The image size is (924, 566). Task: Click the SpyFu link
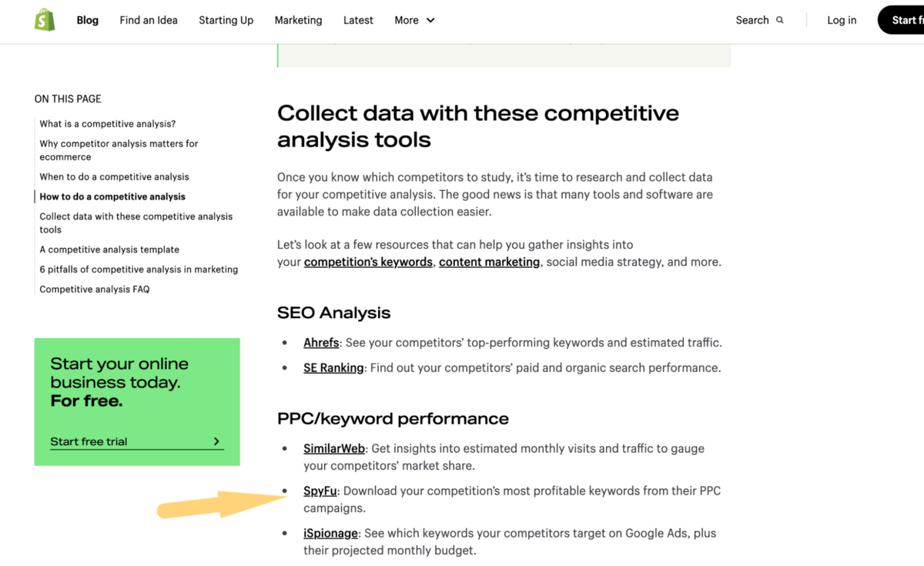click(x=320, y=491)
